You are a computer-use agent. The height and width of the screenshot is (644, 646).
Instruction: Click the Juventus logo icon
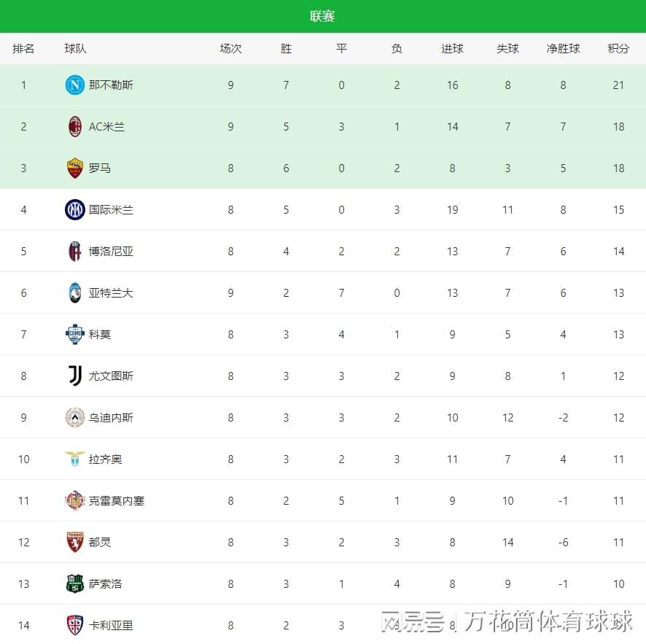[75, 376]
